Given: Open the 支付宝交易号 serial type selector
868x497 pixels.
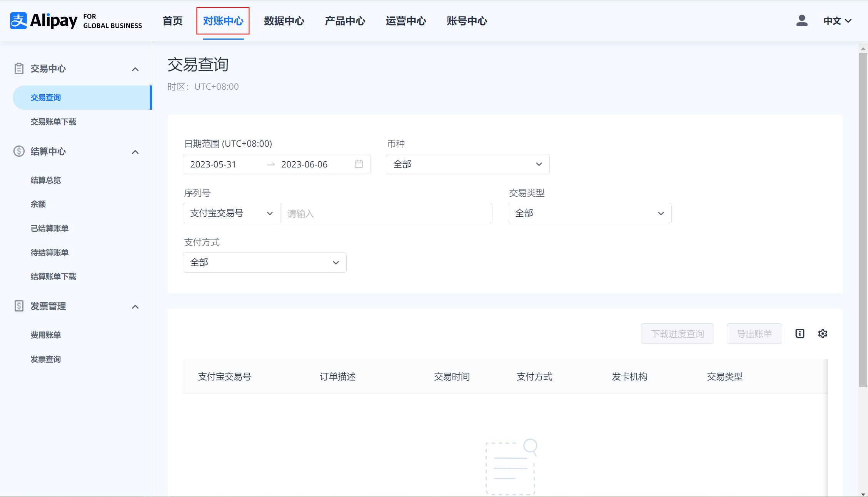Looking at the screenshot, I should (231, 213).
